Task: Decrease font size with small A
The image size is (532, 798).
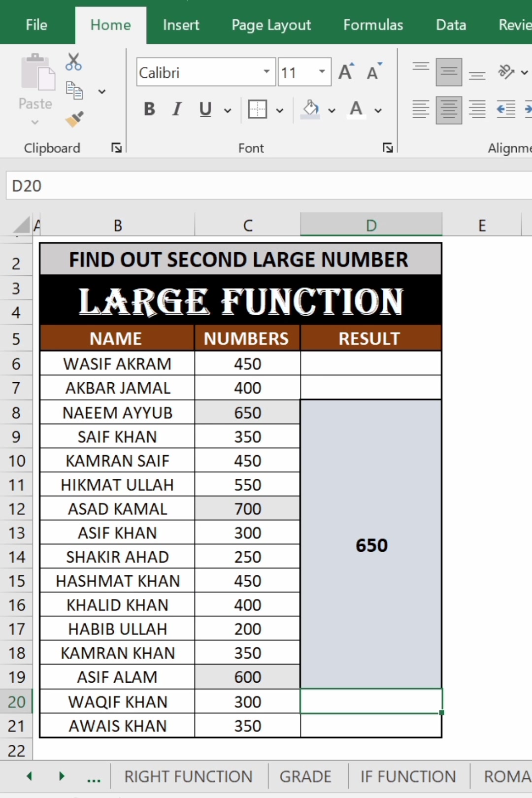Action: click(374, 72)
